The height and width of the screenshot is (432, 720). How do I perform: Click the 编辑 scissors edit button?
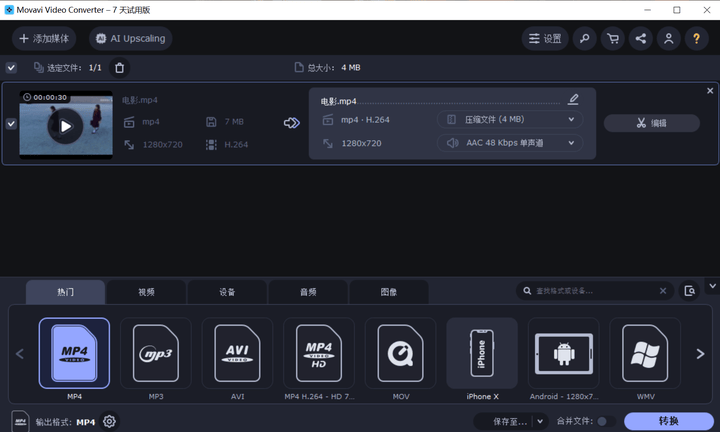[x=652, y=123]
